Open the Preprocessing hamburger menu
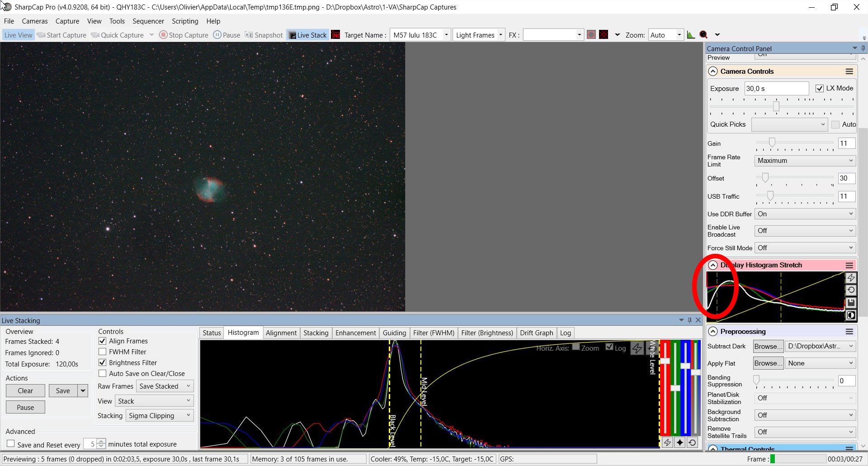Image resolution: width=868 pixels, height=466 pixels. [849, 332]
